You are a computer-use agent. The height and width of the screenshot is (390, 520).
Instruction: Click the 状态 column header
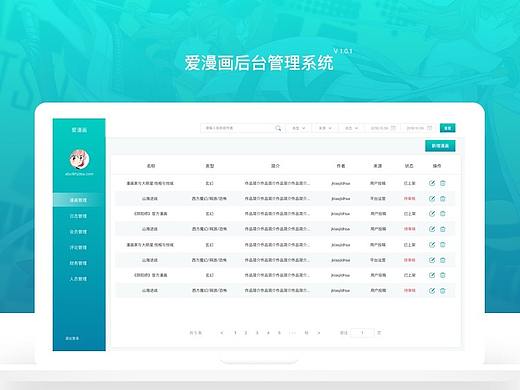pyautogui.click(x=409, y=166)
